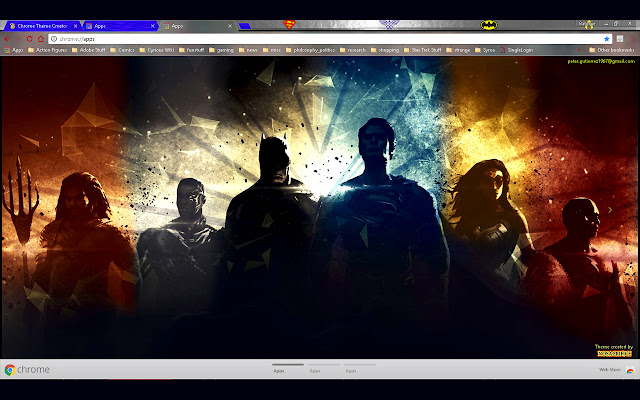Open the philosophy_politics bookmark folder
Viewport: 640px width, 400px height.
tap(310, 50)
